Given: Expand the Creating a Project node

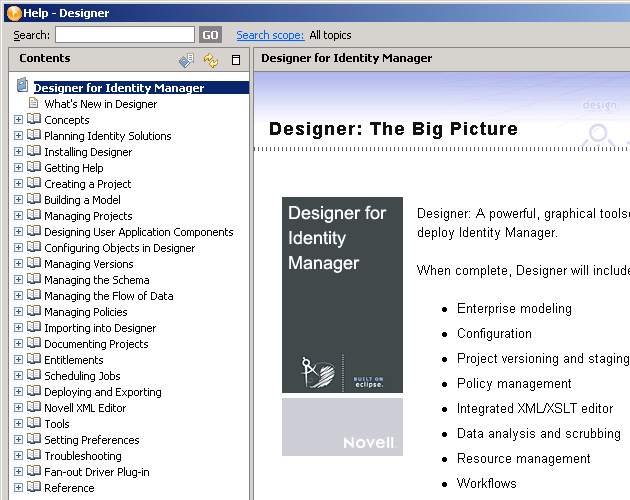Looking at the screenshot, I should (x=18, y=183).
